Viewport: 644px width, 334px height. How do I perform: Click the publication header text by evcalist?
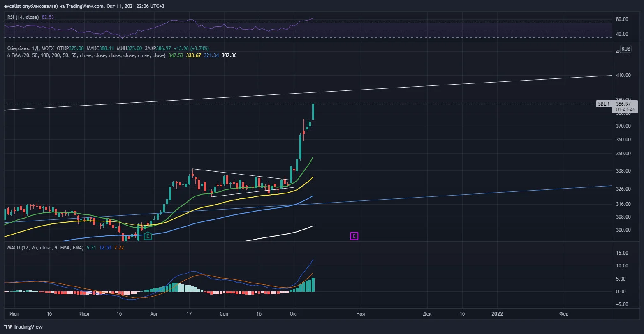(84, 6)
